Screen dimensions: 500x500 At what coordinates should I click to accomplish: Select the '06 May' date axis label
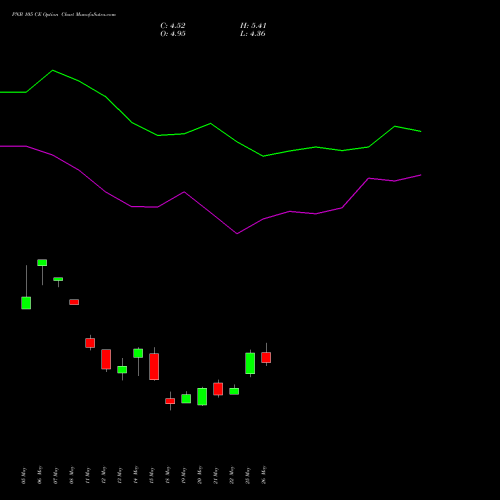40,475
